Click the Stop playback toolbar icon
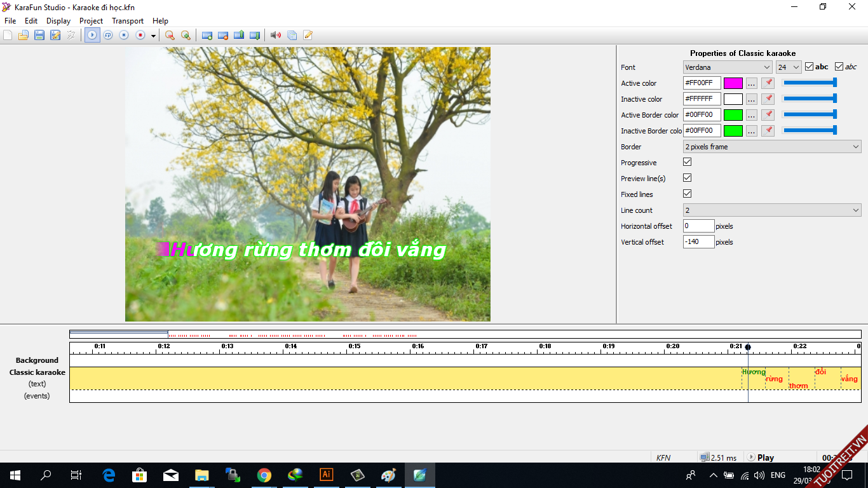 pyautogui.click(x=125, y=35)
